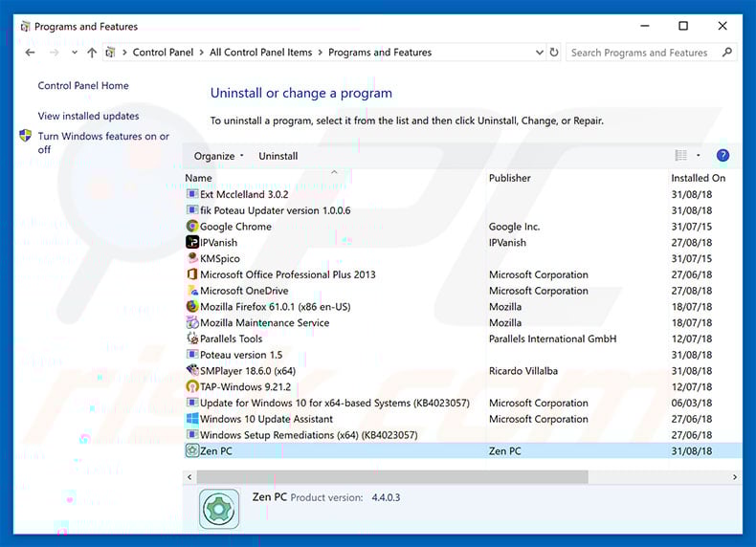The image size is (756, 547).
Task: Open the Organize dropdown menu
Action: [x=218, y=156]
